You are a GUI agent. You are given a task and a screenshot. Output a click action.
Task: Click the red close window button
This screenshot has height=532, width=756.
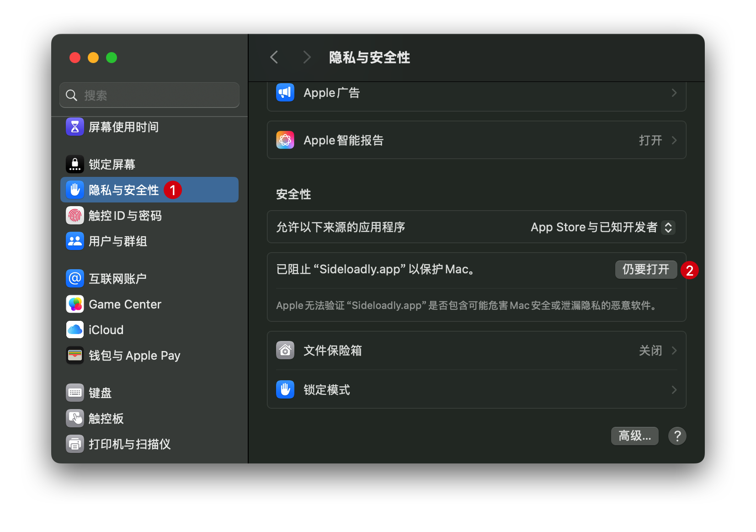75,58
